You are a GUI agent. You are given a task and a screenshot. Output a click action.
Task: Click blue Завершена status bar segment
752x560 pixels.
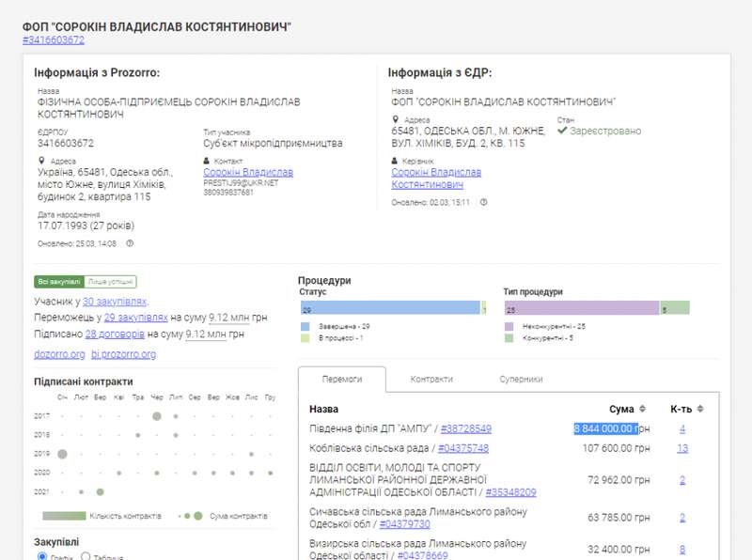click(389, 308)
